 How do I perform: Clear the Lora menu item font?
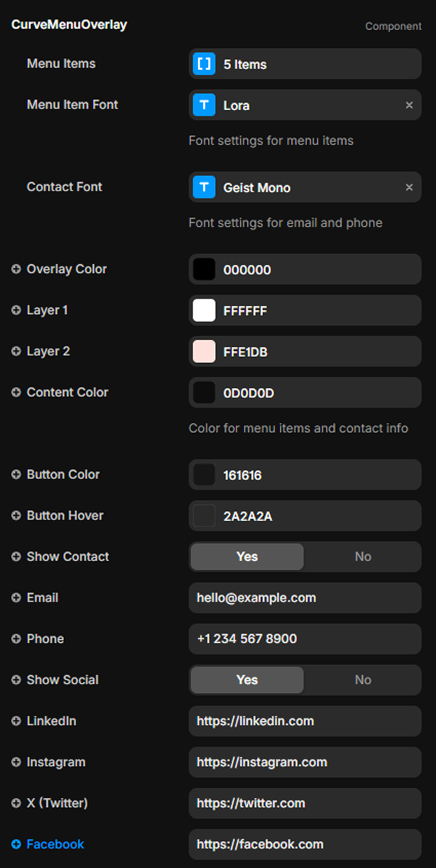[409, 105]
